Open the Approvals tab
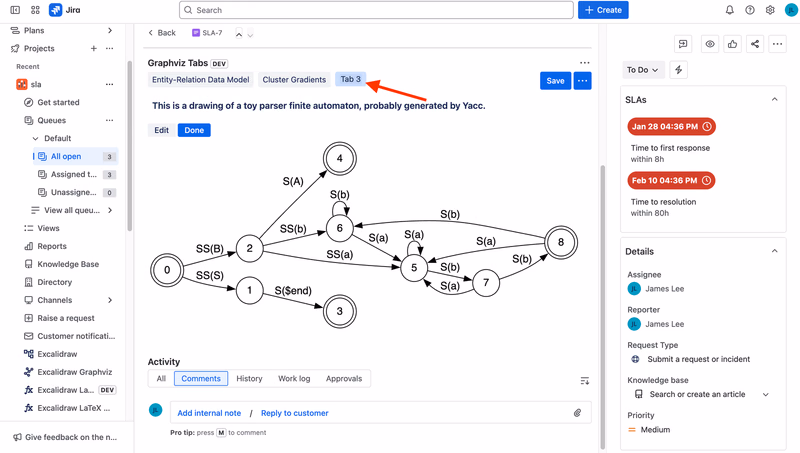The height and width of the screenshot is (453, 800). click(344, 379)
